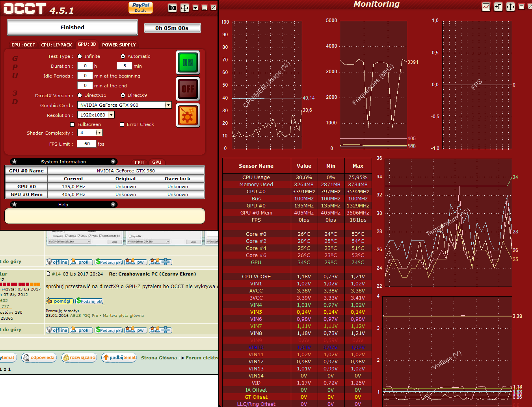
Task: Choose the DirectX11 version option
Action: click(x=80, y=95)
